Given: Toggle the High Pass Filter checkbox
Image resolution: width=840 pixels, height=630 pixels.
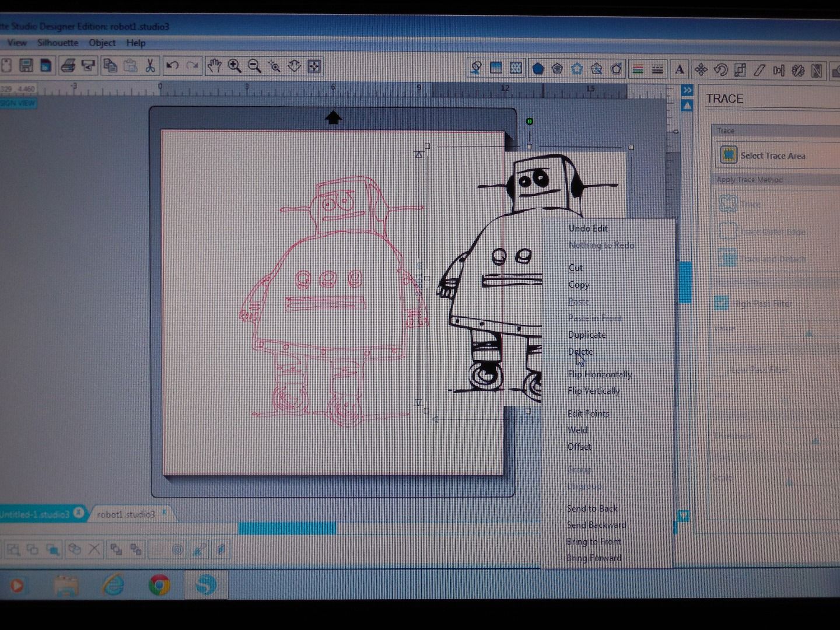Looking at the screenshot, I should pos(722,302).
